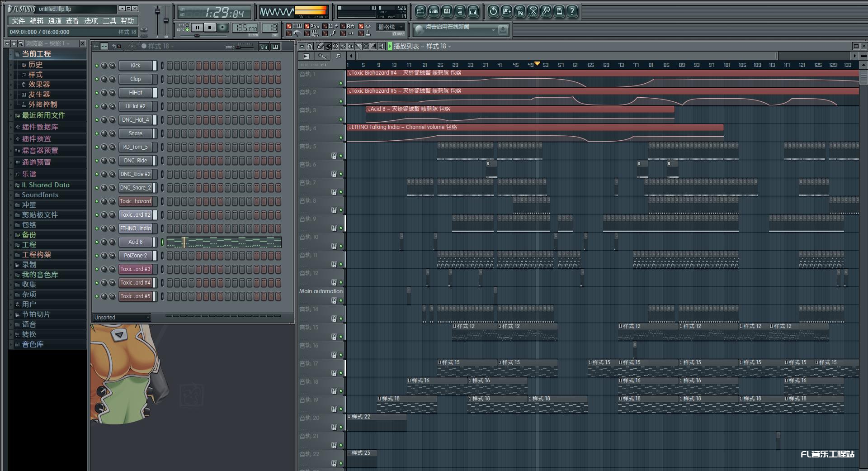Open the mixer view button

(473, 11)
